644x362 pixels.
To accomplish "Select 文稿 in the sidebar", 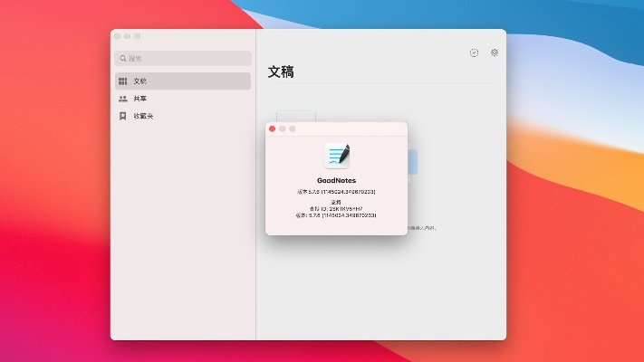I will coord(183,81).
